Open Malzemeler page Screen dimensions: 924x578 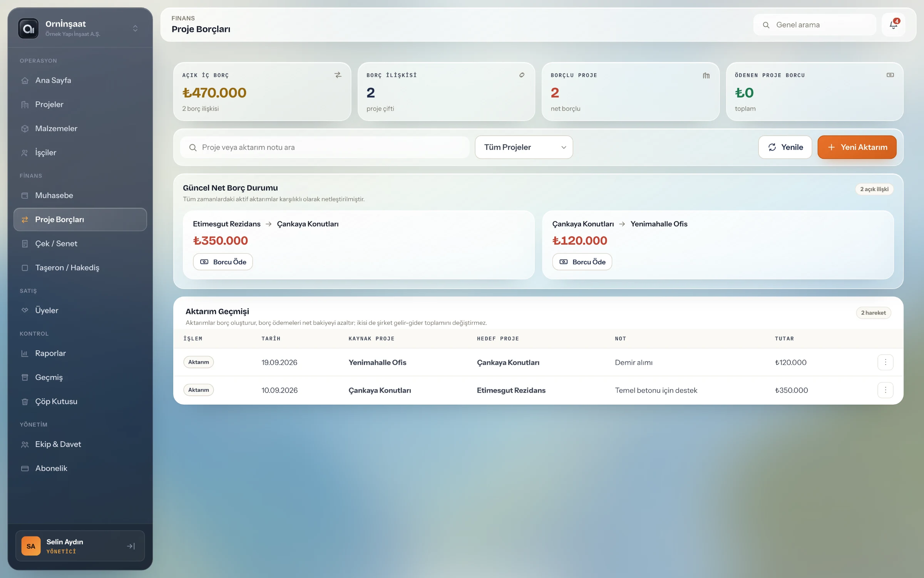80,128
